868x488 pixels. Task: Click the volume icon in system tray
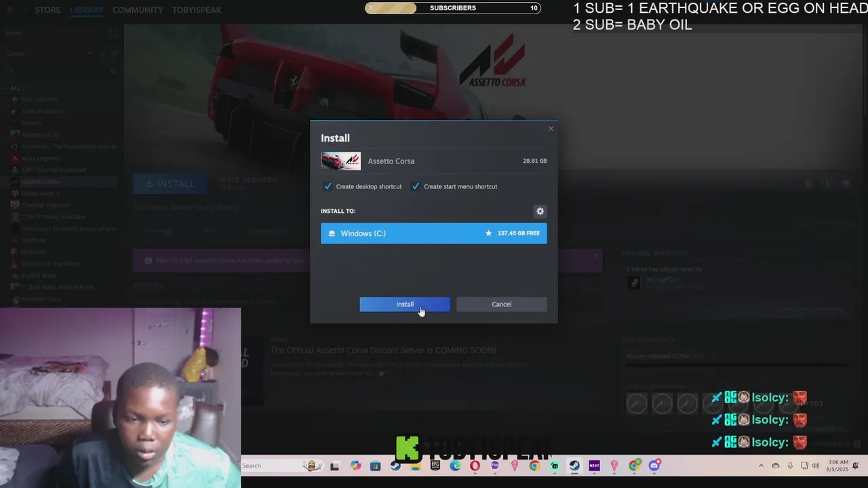pos(815,466)
